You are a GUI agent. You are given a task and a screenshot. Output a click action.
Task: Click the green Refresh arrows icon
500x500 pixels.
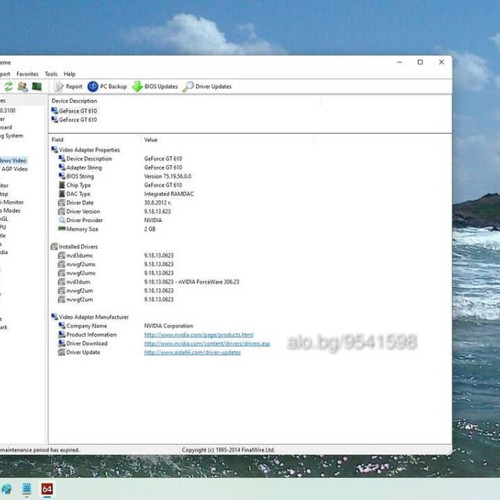click(8, 87)
